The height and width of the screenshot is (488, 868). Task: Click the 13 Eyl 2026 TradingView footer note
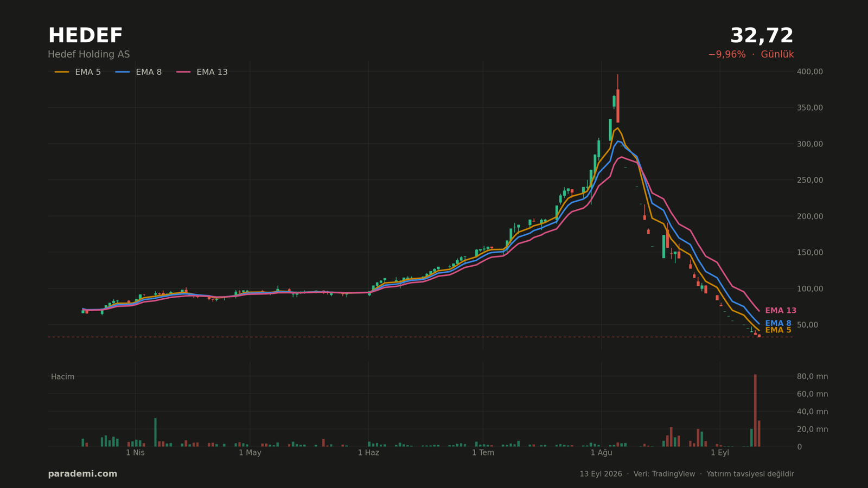tap(687, 474)
